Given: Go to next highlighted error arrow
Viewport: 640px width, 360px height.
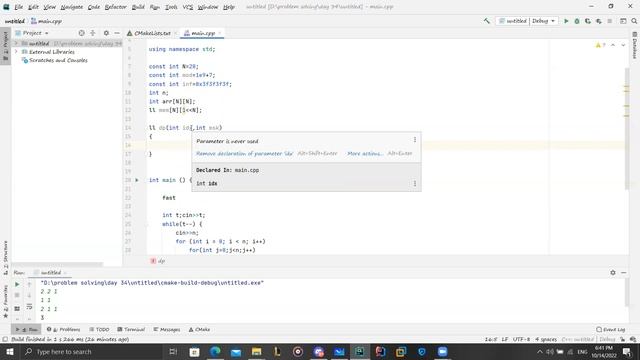Looking at the screenshot, I should pyautogui.click(x=623, y=45).
